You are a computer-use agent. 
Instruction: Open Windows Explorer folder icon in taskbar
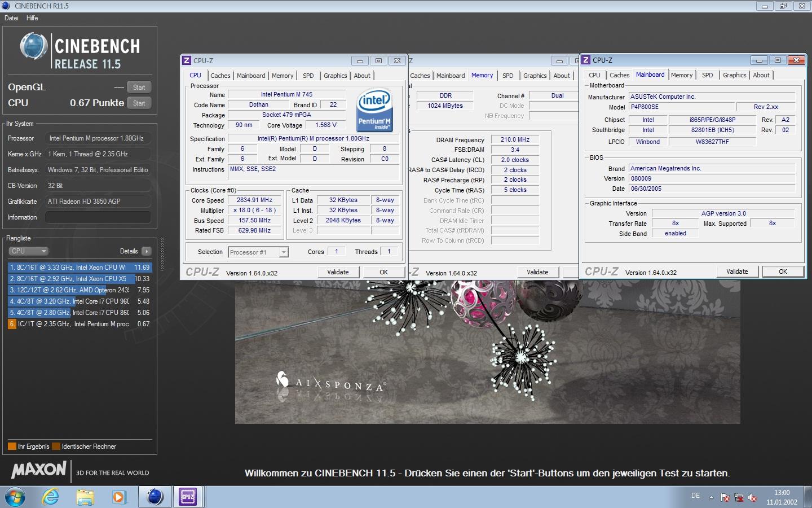pos(85,497)
